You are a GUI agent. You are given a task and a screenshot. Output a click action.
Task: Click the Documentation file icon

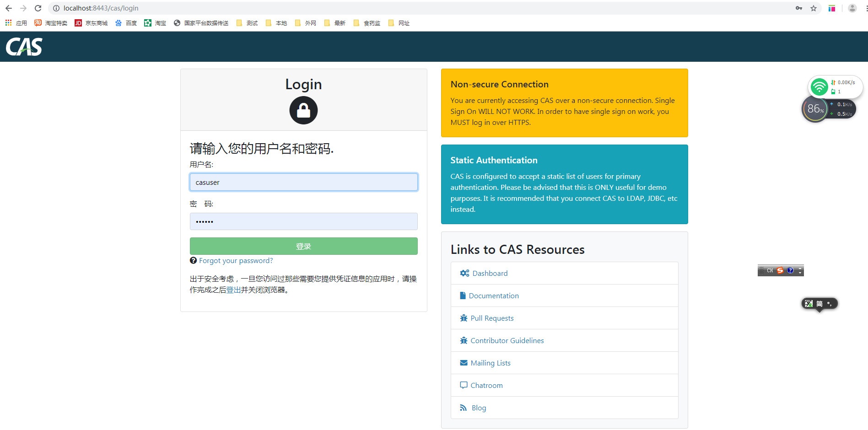pyautogui.click(x=463, y=296)
